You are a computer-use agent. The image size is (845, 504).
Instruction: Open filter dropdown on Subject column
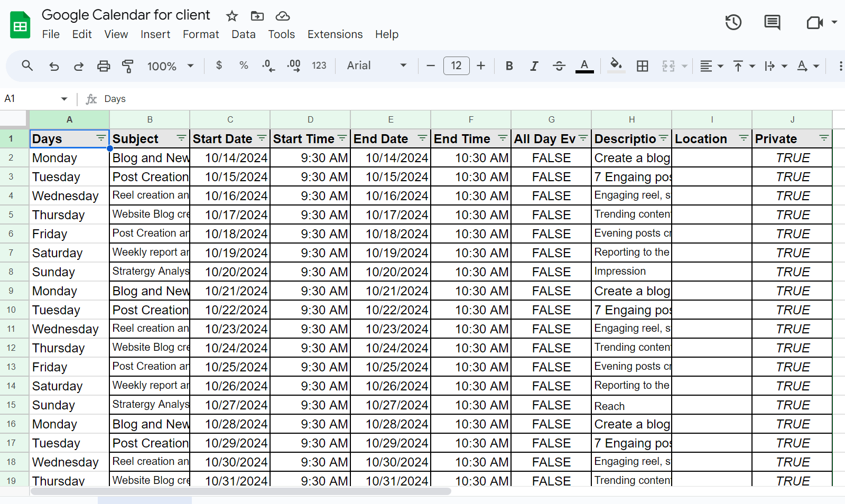pyautogui.click(x=181, y=138)
